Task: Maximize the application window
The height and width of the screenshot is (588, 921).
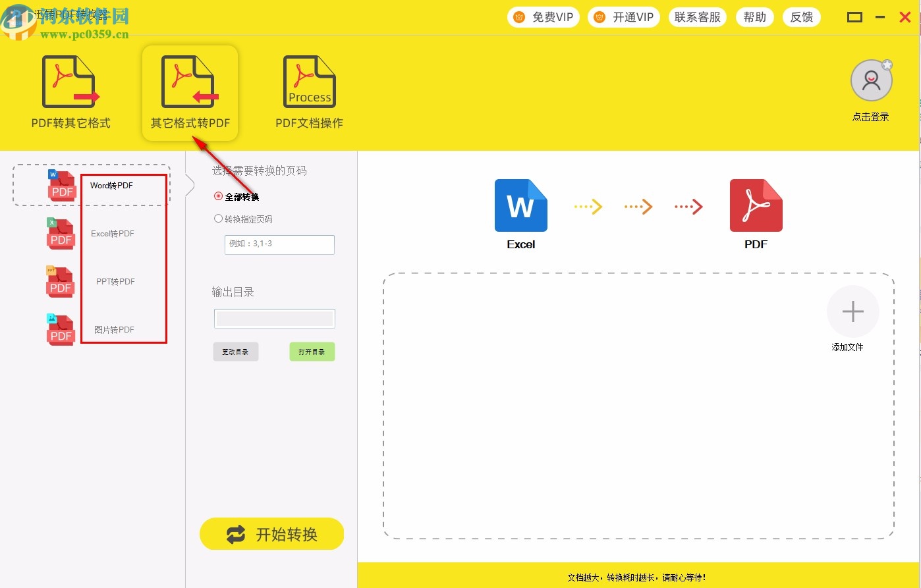Action: pos(854,17)
